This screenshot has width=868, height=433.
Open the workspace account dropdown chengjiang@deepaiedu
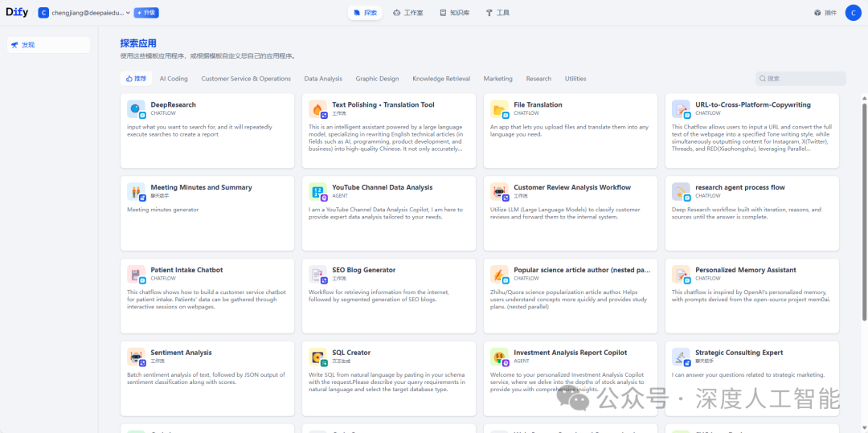pos(84,13)
